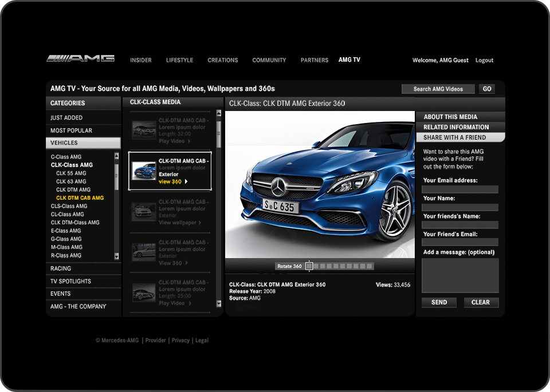
Task: Click the Your Friend's Email field
Action: pos(460,242)
